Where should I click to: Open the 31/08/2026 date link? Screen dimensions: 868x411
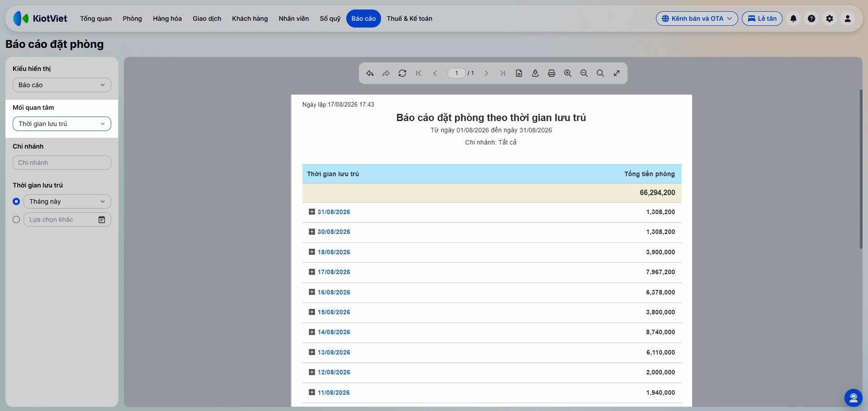point(334,212)
